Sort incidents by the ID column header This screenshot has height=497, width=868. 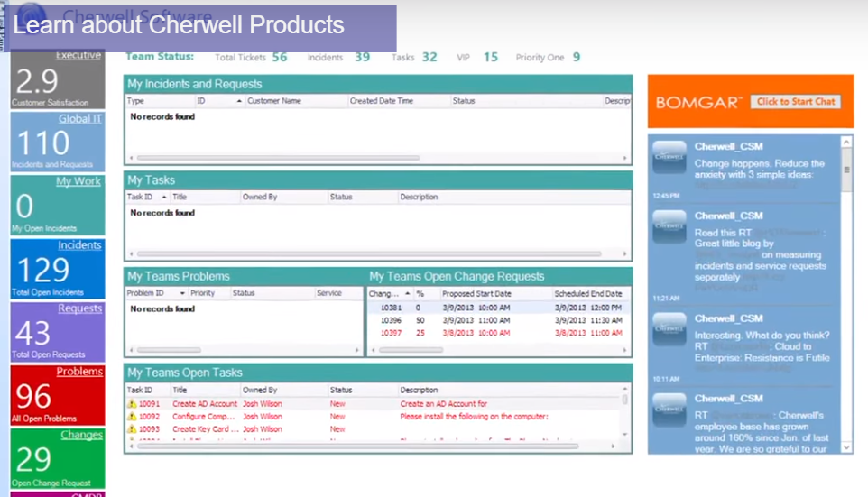(x=220, y=101)
